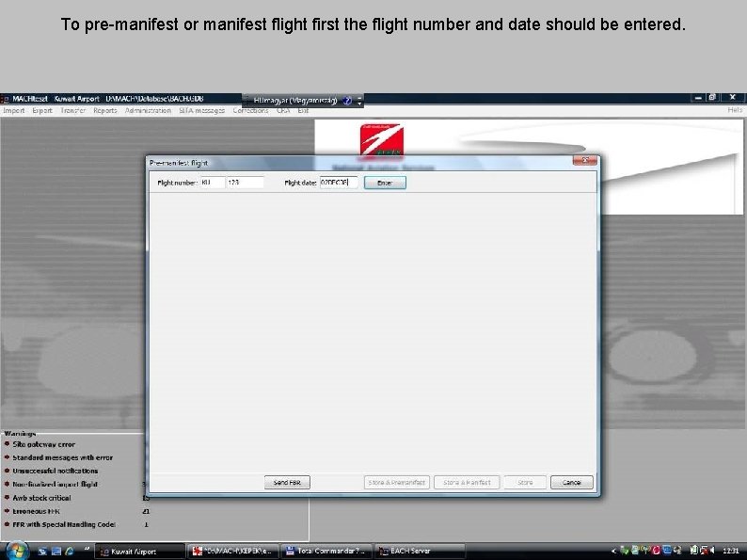Click the volume speaker tray icon
The image size is (747, 560).
pyautogui.click(x=713, y=551)
